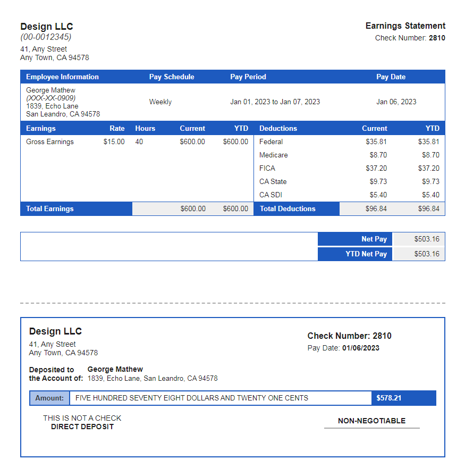Select employee name George Mathew
The height and width of the screenshot is (476, 465).
click(45, 90)
